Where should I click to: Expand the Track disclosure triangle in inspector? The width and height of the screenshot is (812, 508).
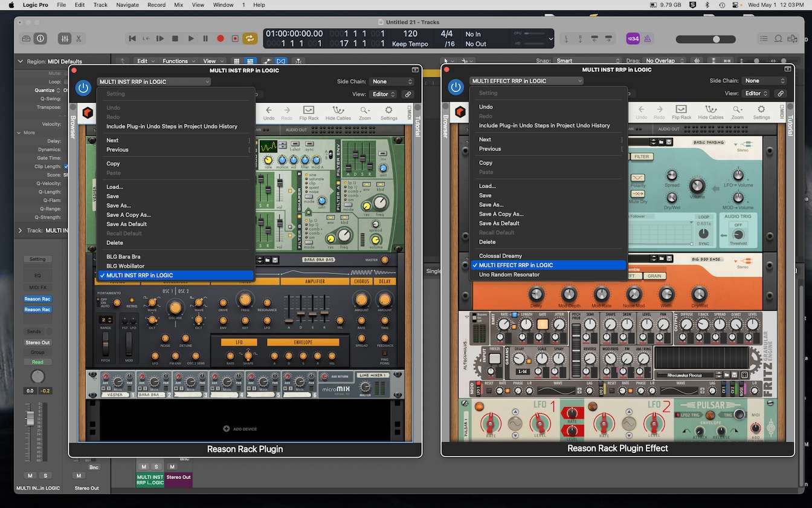pos(20,230)
